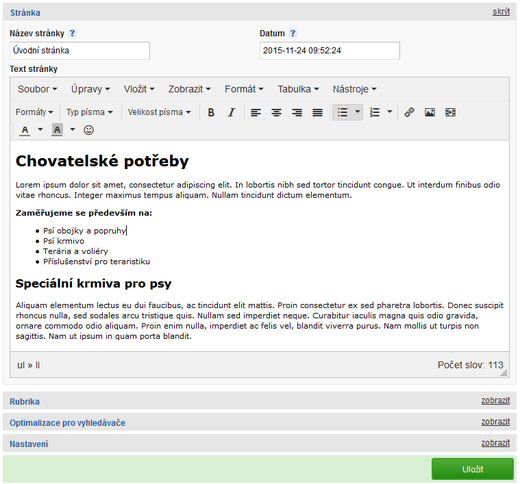
Task: Toggle bold formatting in the editor toolbar
Action: tap(211, 112)
